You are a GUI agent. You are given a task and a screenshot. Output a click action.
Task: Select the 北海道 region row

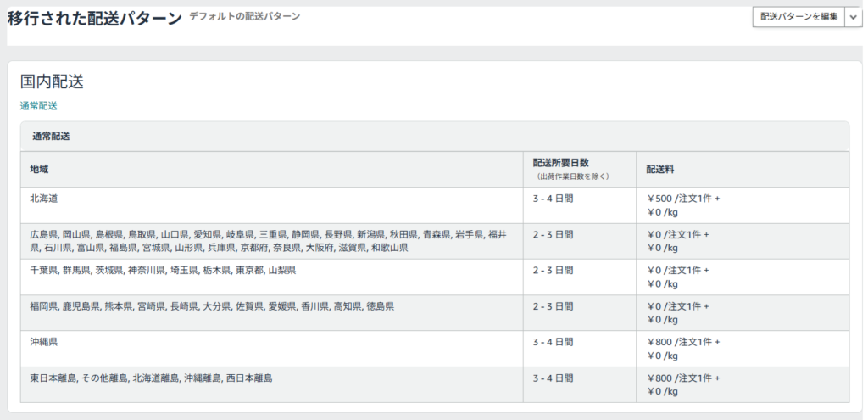click(x=43, y=199)
